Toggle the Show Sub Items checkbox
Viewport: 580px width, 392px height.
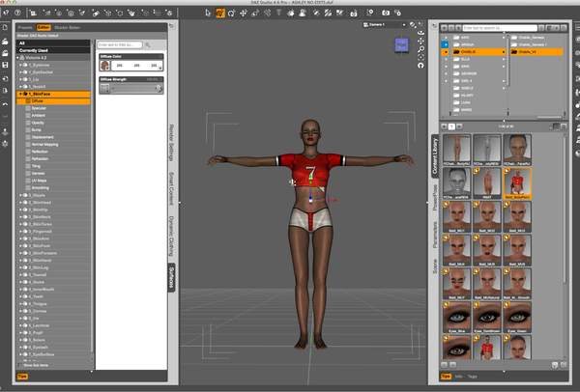point(20,365)
